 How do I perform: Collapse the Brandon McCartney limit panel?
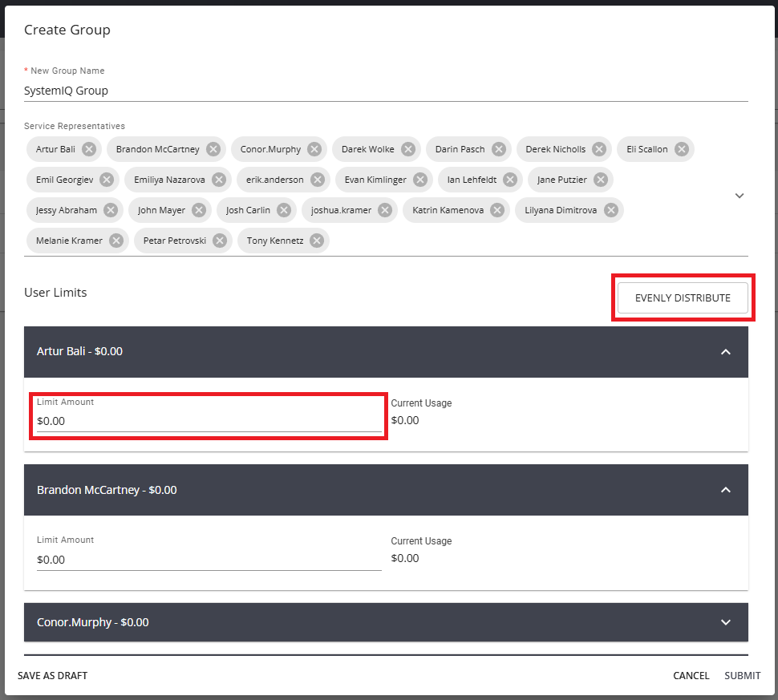click(x=725, y=490)
